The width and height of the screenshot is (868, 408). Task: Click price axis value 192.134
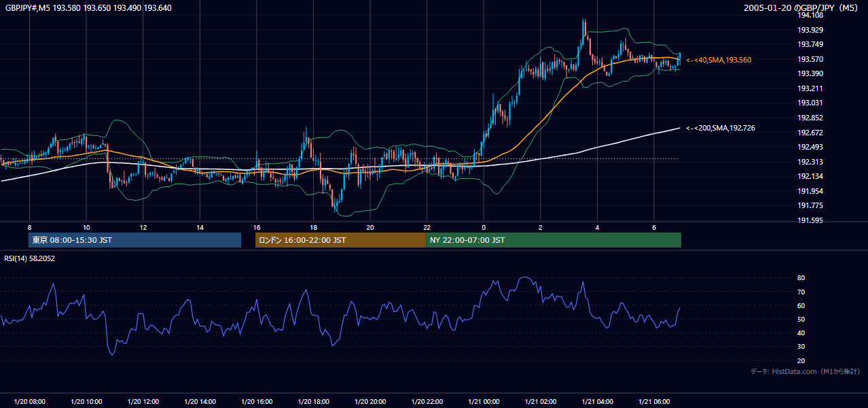click(x=810, y=176)
